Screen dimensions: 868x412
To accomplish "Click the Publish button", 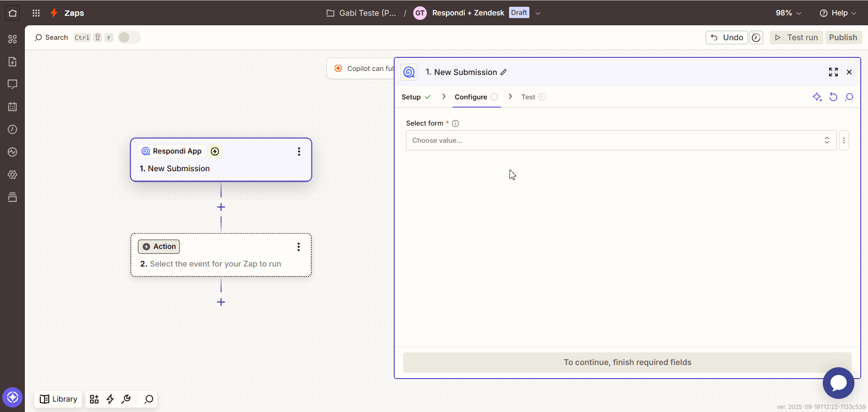I will point(843,37).
